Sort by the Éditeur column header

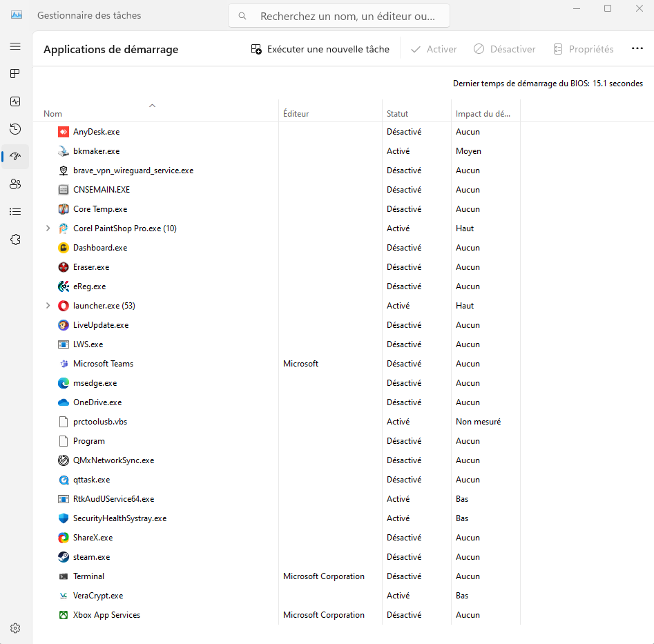coord(296,114)
